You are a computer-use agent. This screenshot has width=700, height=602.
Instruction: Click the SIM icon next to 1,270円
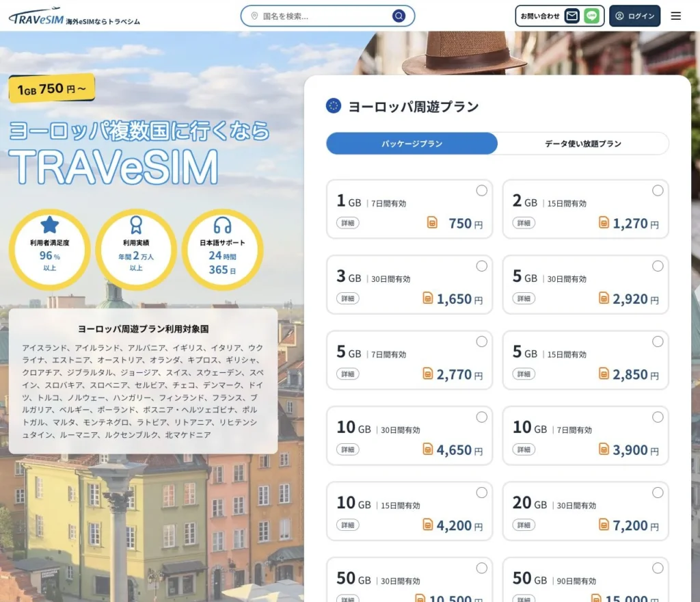(x=604, y=222)
